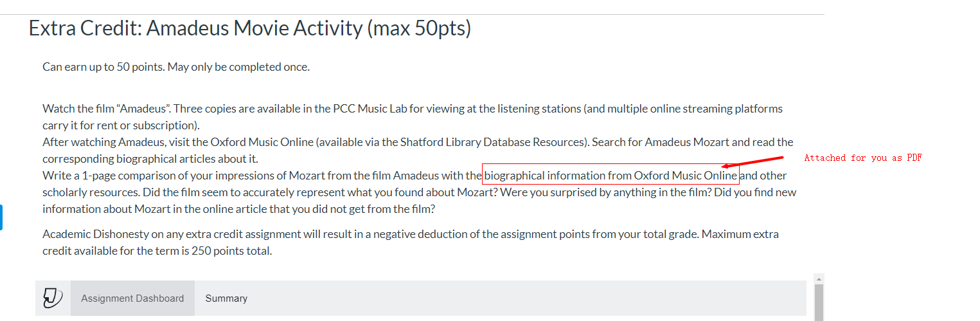Viewport: 980px width, 321px height.
Task: Click the scrollbar up arrow
Action: click(818, 279)
